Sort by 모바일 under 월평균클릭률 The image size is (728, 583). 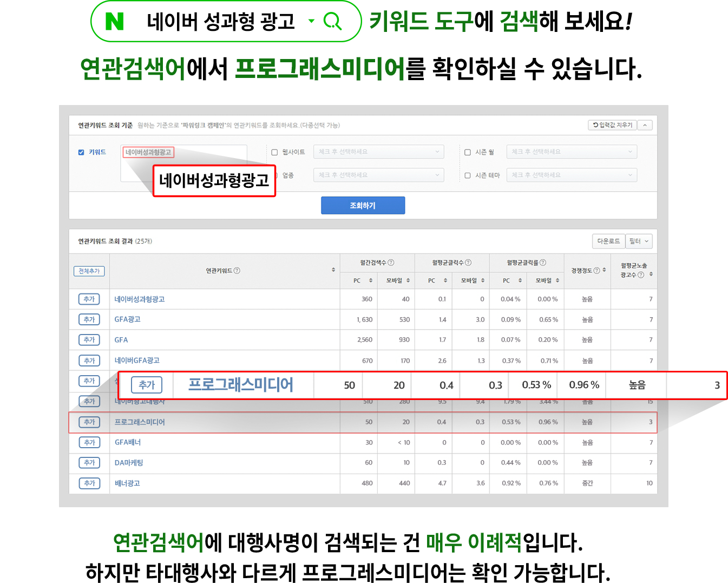pyautogui.click(x=558, y=280)
